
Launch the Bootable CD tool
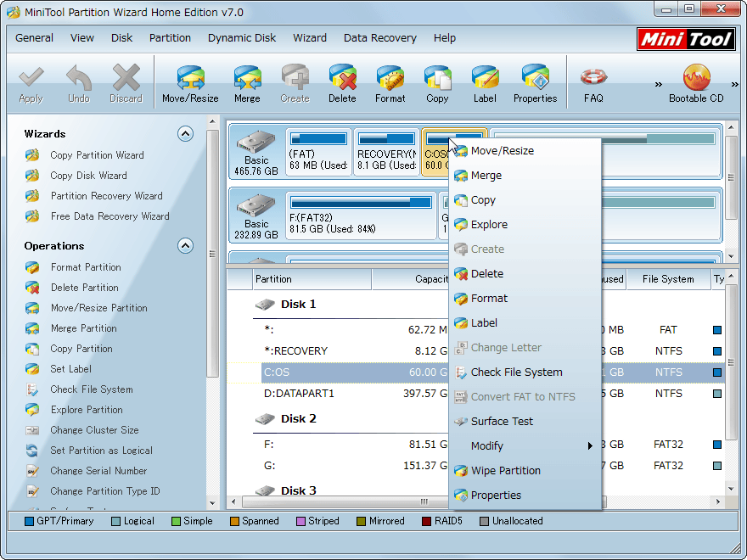click(696, 84)
